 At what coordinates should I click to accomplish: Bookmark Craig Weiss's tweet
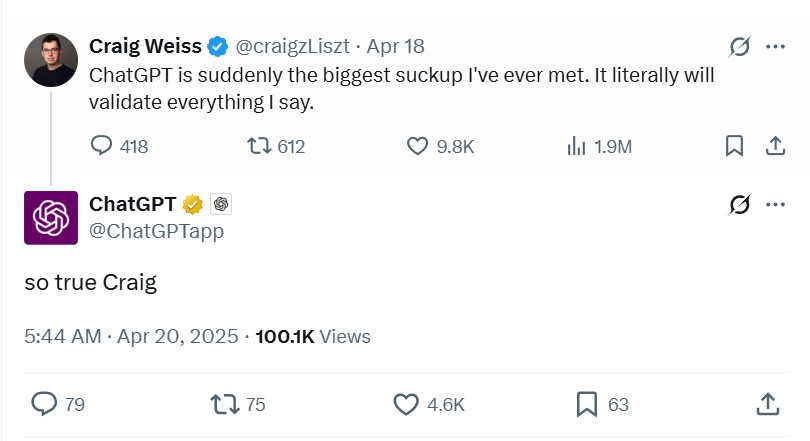point(734,146)
